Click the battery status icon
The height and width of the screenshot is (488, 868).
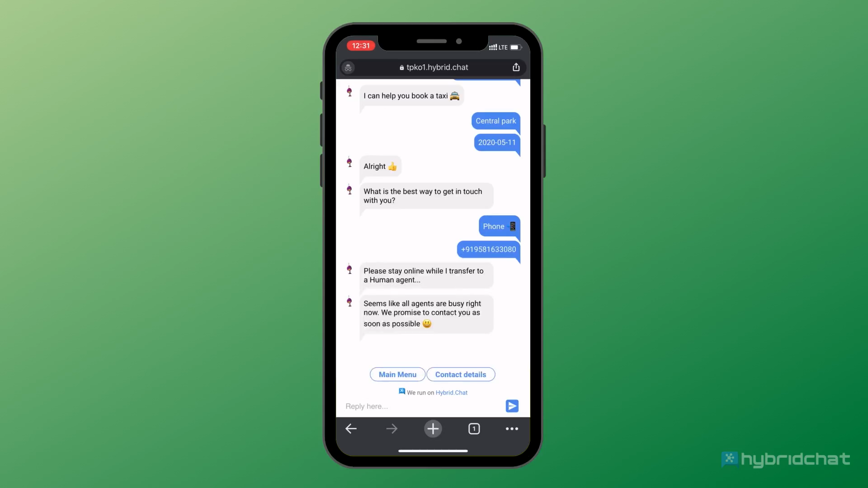click(x=515, y=47)
